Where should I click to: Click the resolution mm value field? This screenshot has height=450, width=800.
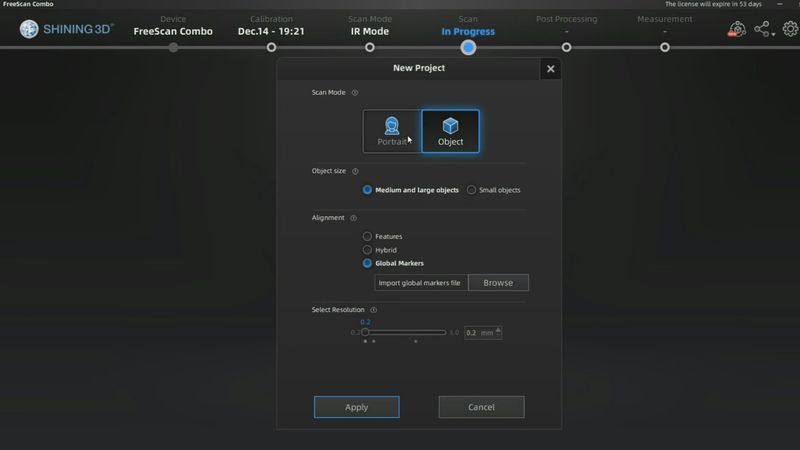click(478, 332)
